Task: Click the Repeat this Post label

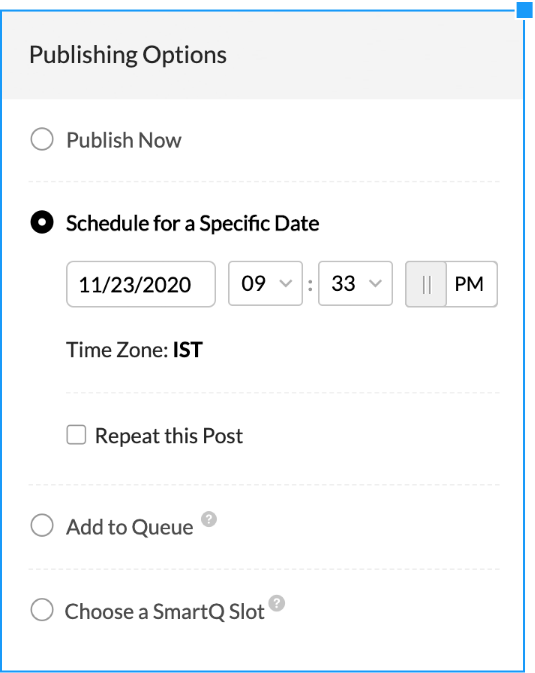Action: click(169, 436)
